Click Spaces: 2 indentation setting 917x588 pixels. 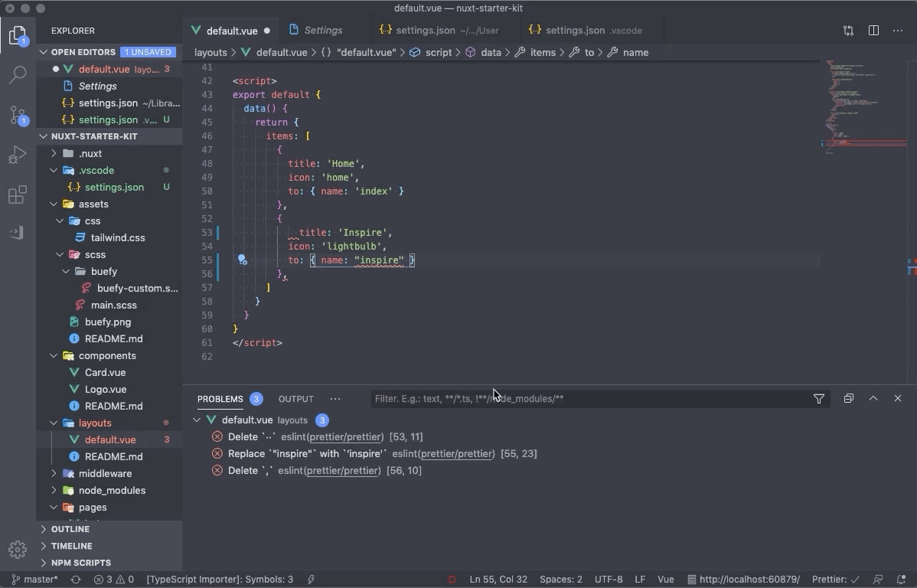pos(561,580)
